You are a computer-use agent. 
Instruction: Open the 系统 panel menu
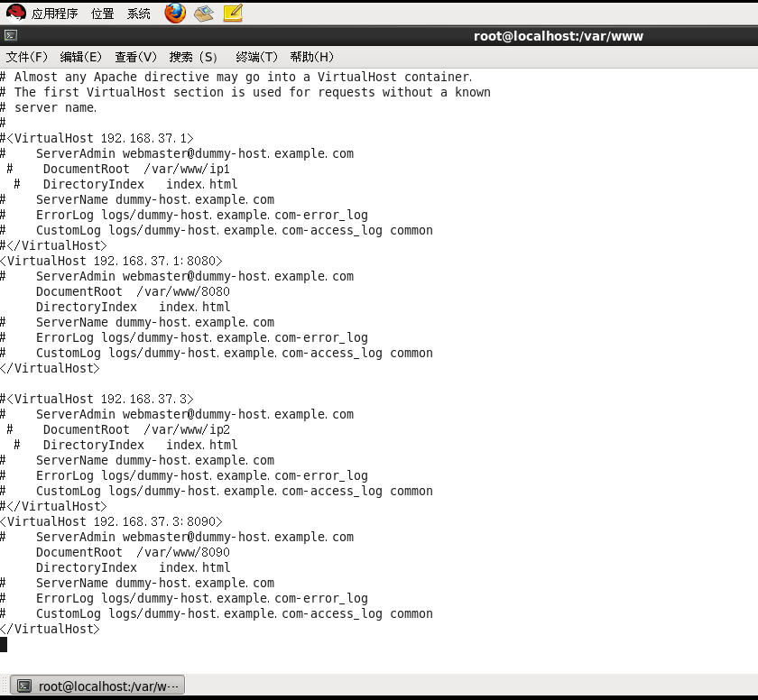coord(139,14)
